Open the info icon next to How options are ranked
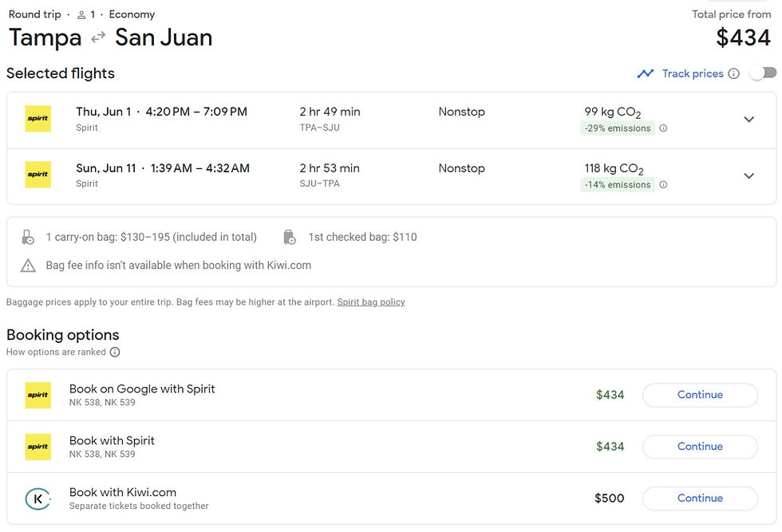The width and height of the screenshot is (782, 532). point(115,352)
